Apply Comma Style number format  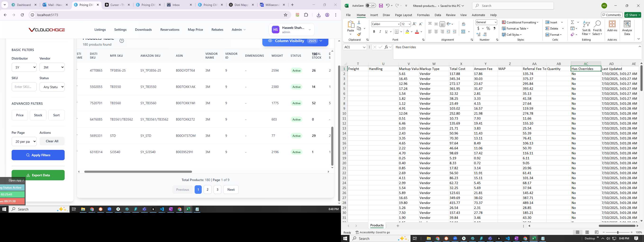click(x=494, y=28)
